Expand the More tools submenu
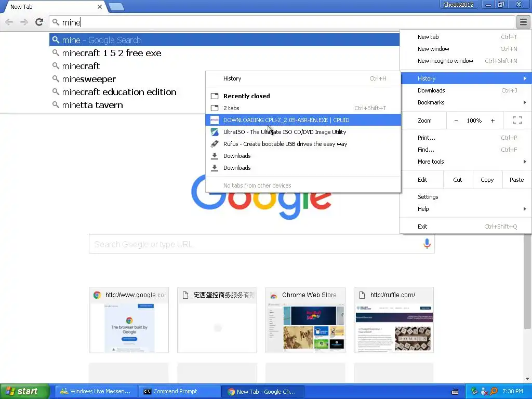This screenshot has height=399, width=532. (465, 162)
